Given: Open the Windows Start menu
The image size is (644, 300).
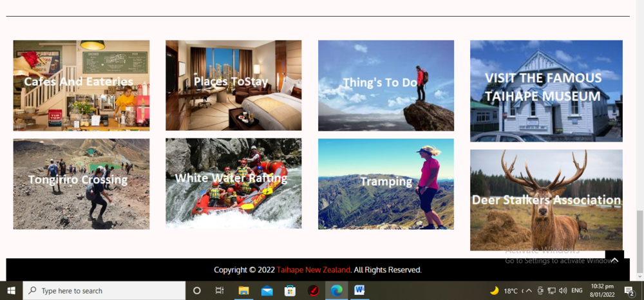Looking at the screenshot, I should tap(11, 290).
